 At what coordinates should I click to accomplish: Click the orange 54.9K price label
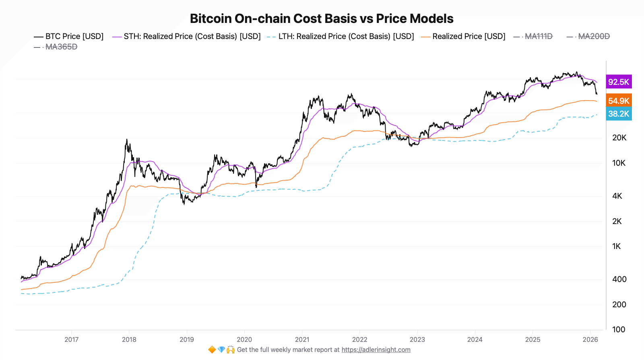pos(619,101)
